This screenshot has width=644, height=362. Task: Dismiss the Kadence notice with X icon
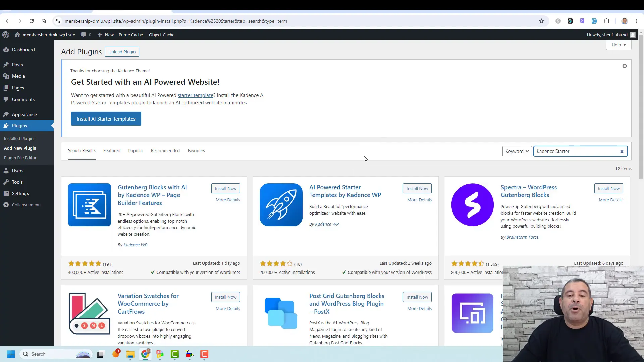tap(625, 66)
